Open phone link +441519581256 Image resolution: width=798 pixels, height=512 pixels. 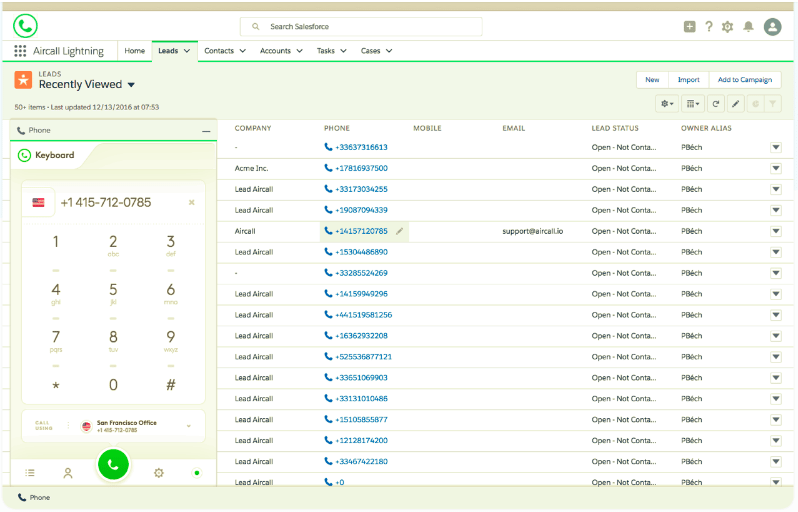click(363, 315)
